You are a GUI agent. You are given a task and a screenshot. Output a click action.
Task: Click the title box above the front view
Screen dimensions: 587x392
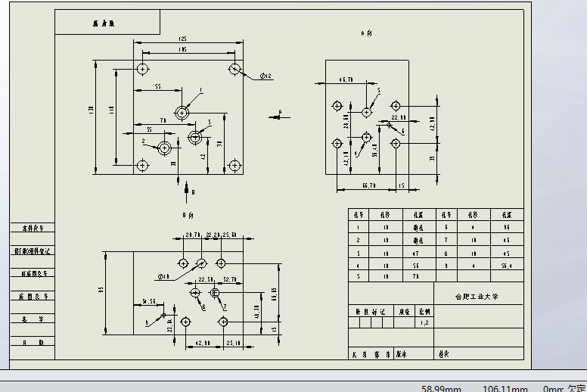click(107, 22)
